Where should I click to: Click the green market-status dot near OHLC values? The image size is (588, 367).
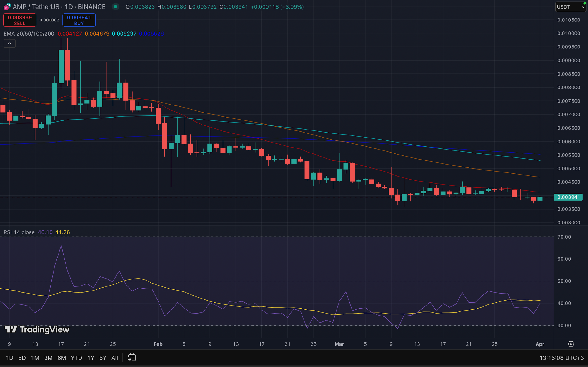(x=115, y=6)
